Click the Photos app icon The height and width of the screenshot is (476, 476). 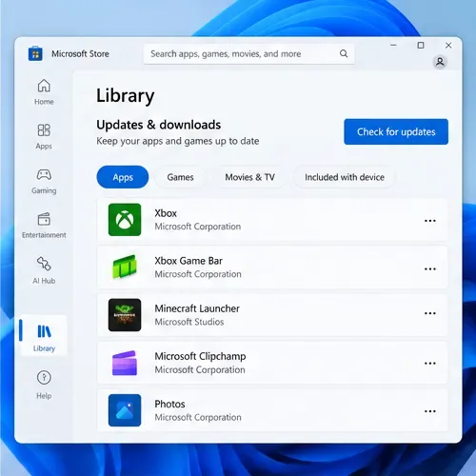pyautogui.click(x=125, y=410)
